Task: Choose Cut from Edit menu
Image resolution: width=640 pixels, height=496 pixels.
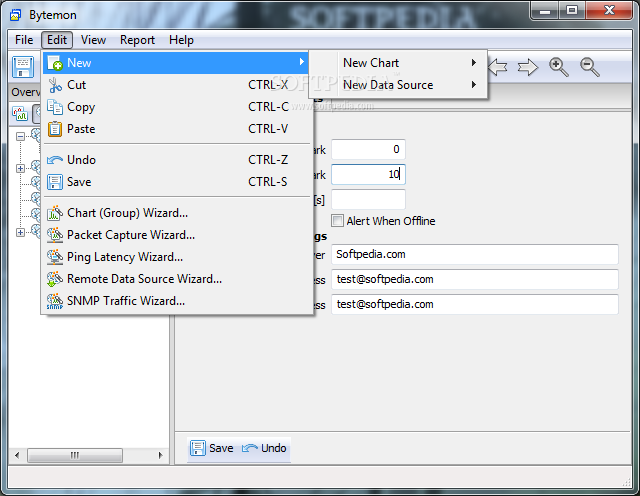Action: tap(178, 85)
